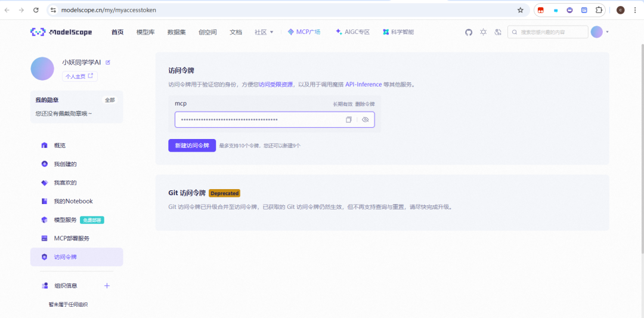Select 访问令牌 in sidebar

coord(76,257)
